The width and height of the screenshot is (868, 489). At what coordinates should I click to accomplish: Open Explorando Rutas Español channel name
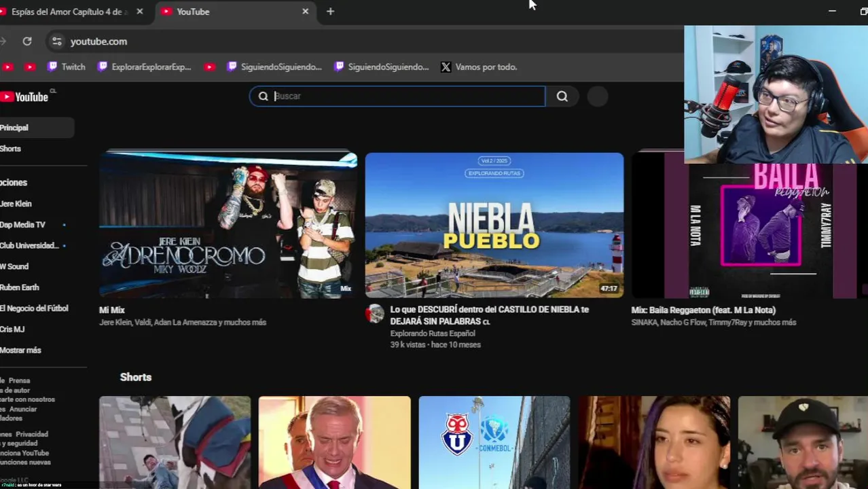433,333
